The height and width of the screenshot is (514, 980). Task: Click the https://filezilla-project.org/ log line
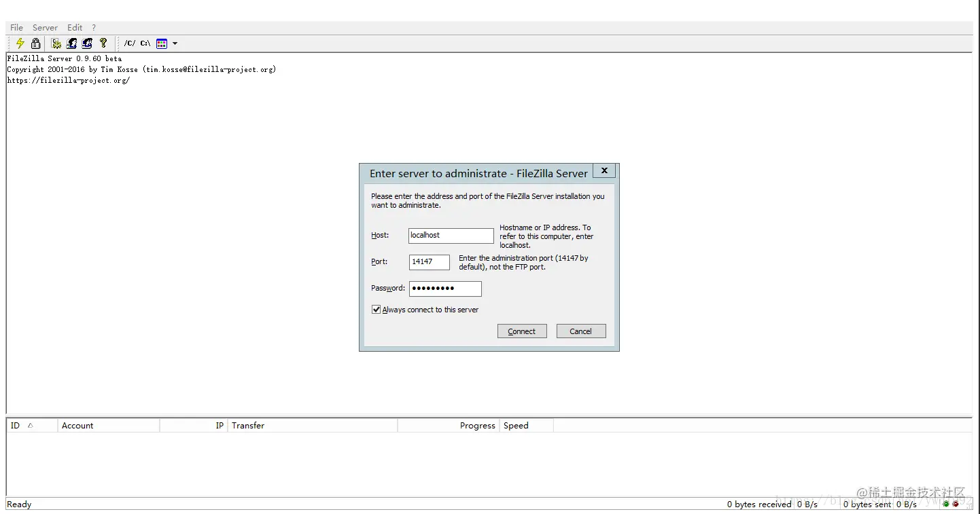click(68, 81)
